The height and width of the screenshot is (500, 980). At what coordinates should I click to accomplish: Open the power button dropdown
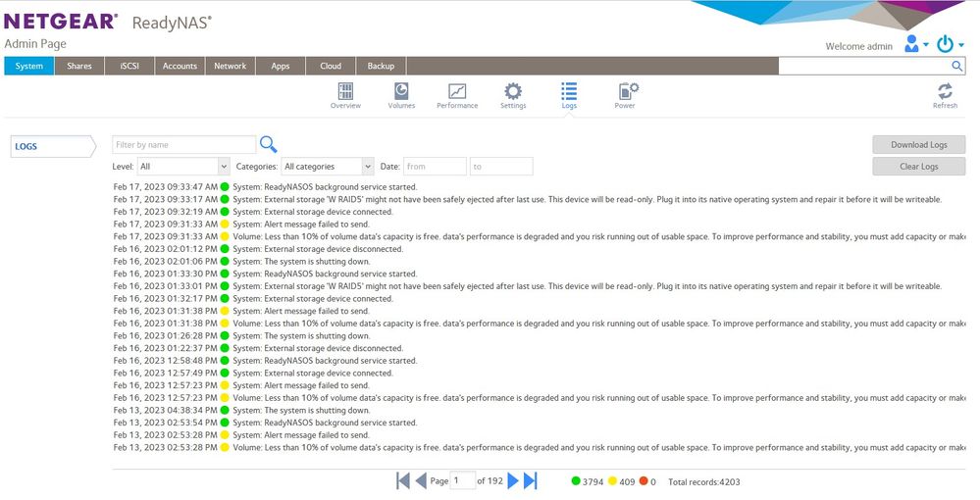point(948,45)
